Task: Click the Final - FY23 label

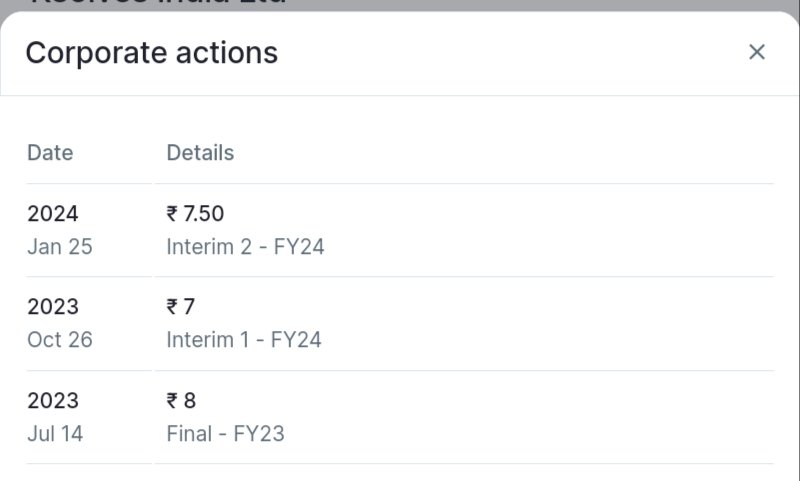Action: 226,434
